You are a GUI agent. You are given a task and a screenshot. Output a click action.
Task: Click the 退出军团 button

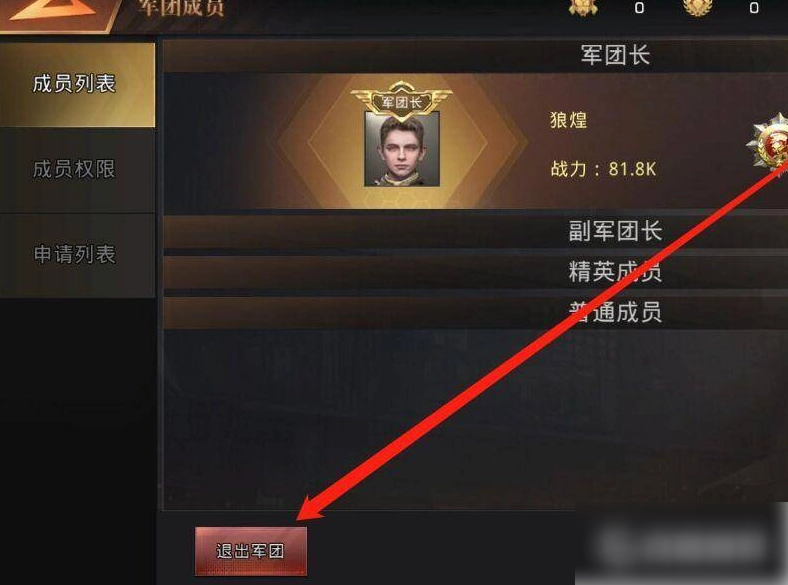(x=251, y=551)
